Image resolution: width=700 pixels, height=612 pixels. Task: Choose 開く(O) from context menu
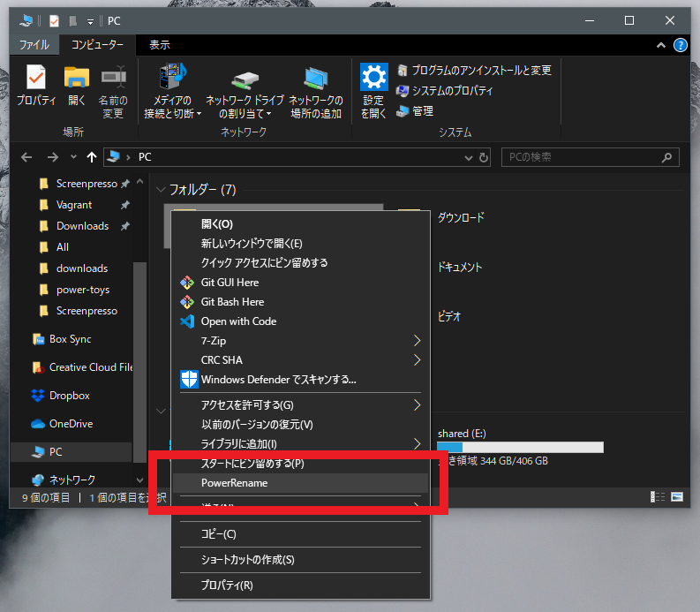coord(300,223)
